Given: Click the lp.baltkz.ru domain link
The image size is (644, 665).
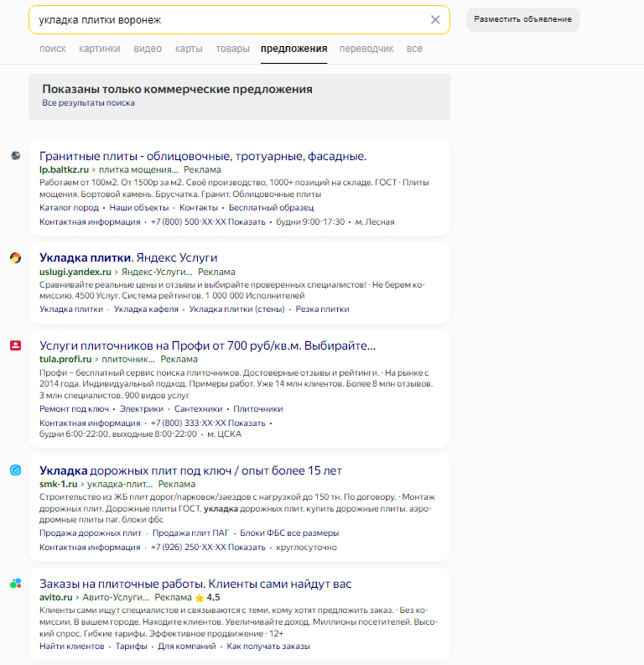Looking at the screenshot, I should point(64,169).
